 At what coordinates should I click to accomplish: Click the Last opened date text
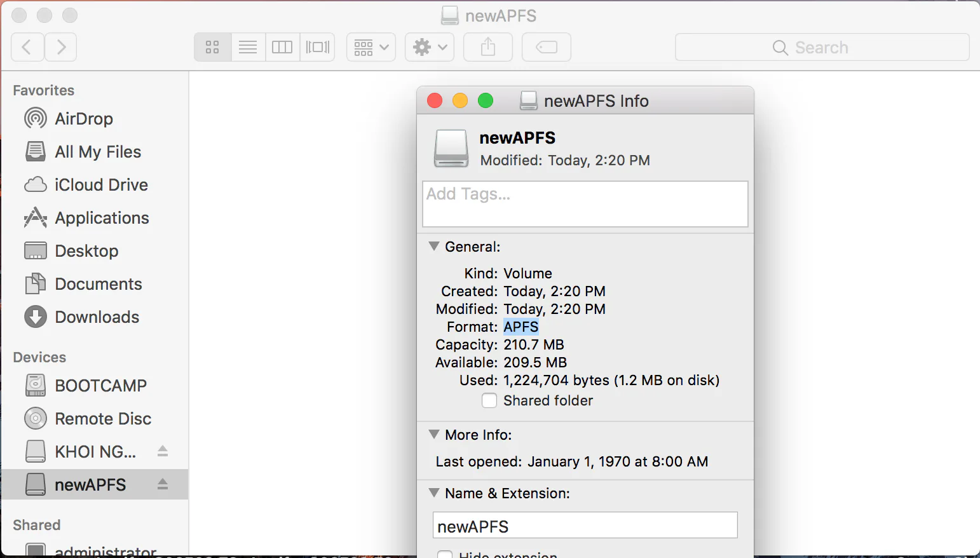[618, 462]
